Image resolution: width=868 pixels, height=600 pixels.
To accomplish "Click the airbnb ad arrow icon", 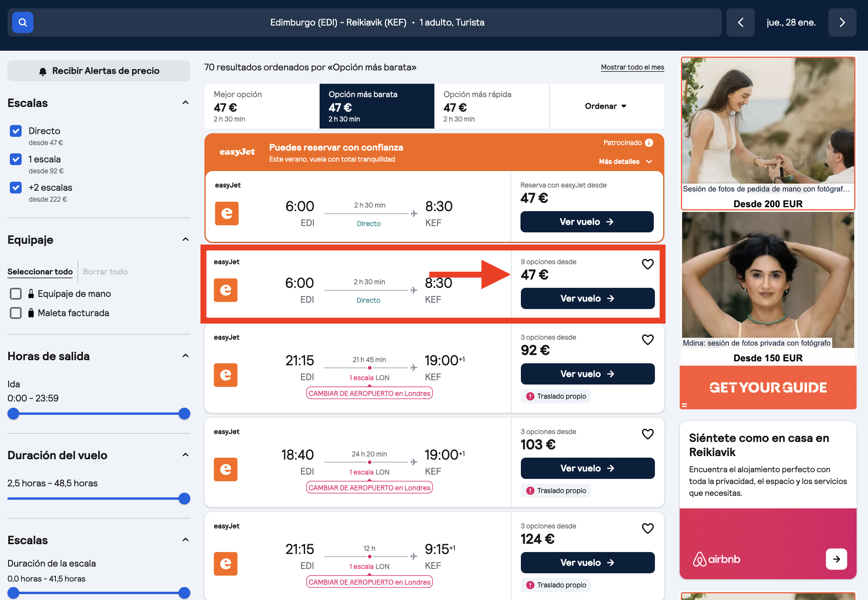I will [x=836, y=559].
